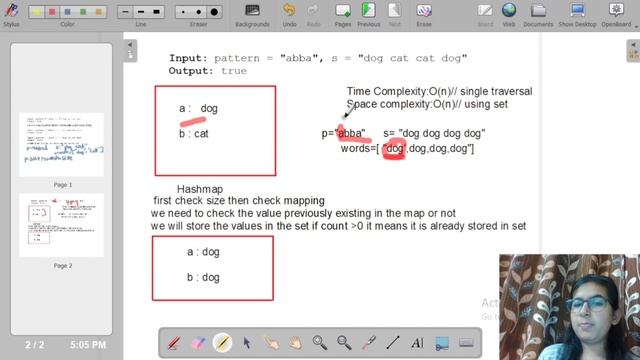The height and width of the screenshot is (360, 640).
Task: Select the red pen color
Action: 52,12
